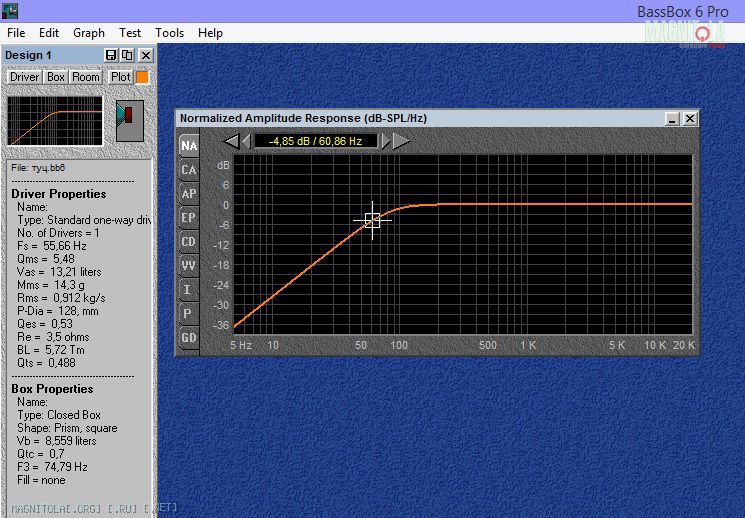745x518 pixels.
Task: Toggle the Plot button for Design 1
Action: point(120,77)
